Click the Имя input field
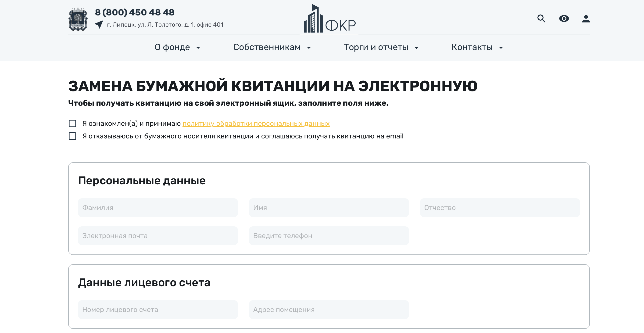 [x=329, y=208]
